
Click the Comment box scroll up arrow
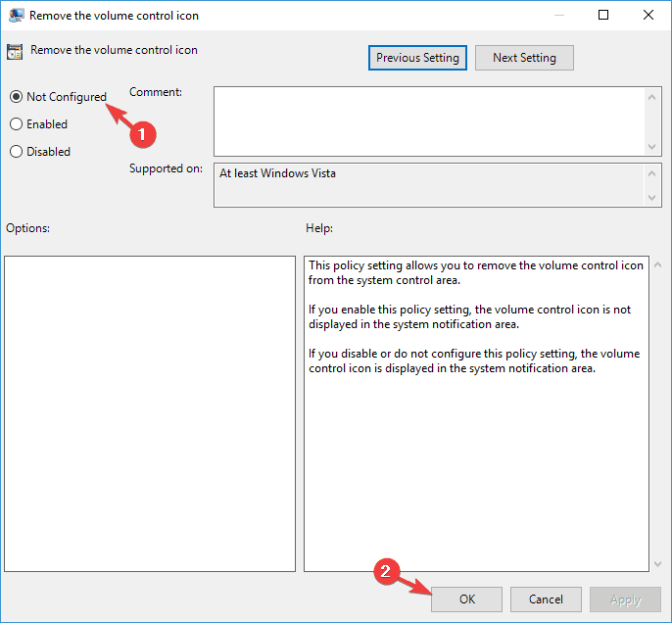pos(651,97)
